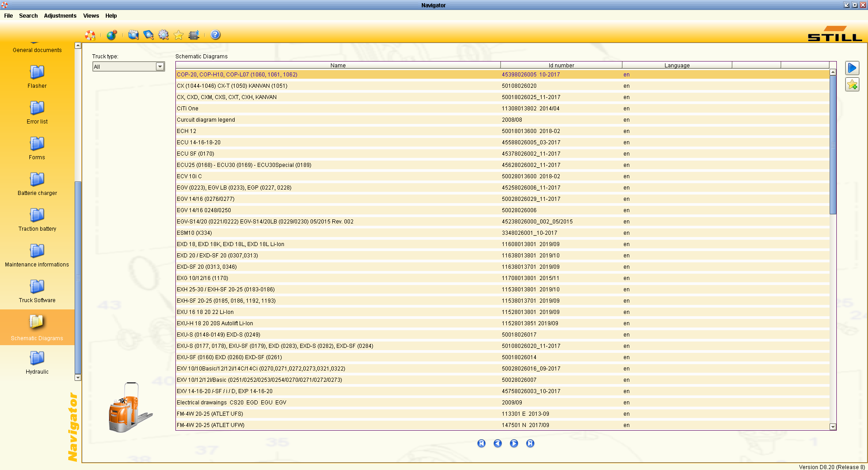Select the EXG 10/12/16 (1170) row
Viewport: 868px width, 470px height.
503,278
